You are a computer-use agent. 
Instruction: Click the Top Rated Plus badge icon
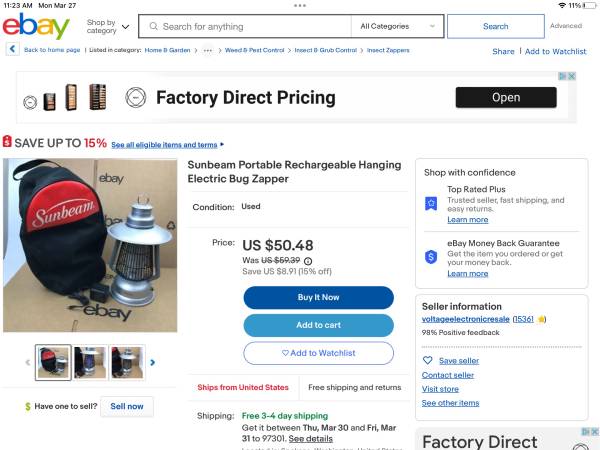(431, 203)
